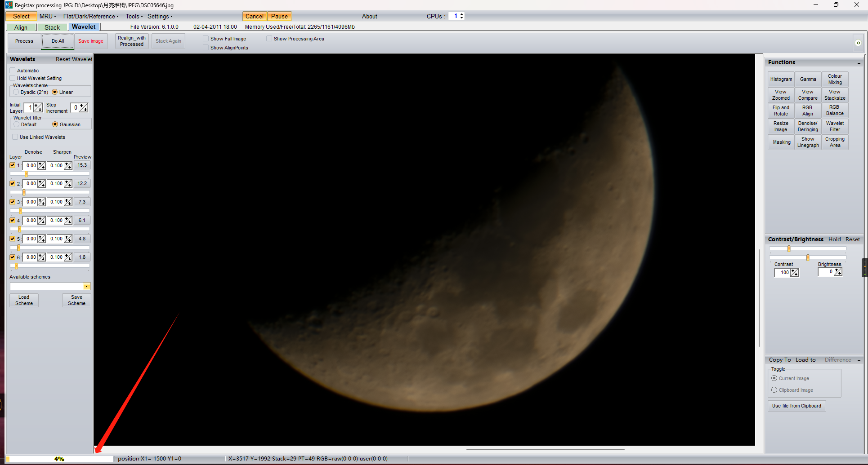Open the Settings dropdown menu

coord(160,16)
